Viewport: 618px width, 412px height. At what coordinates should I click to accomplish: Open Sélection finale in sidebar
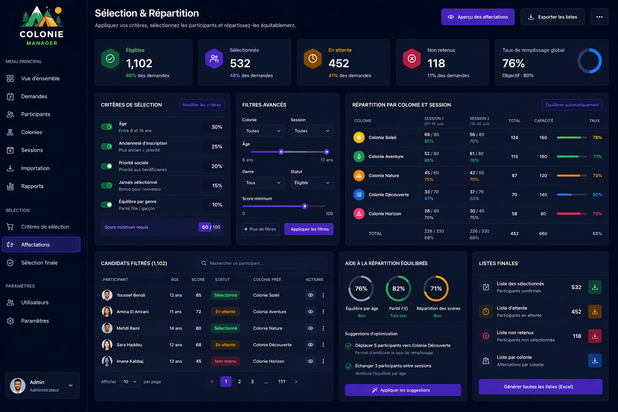tap(39, 263)
